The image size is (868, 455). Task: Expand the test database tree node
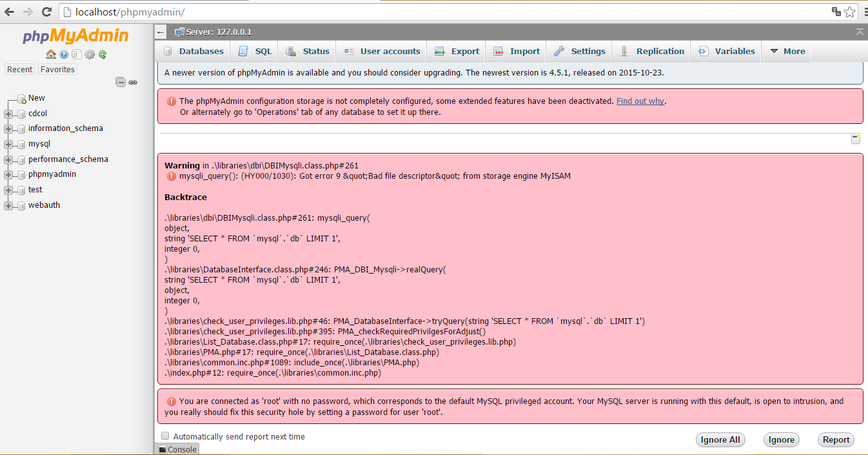[8, 190]
